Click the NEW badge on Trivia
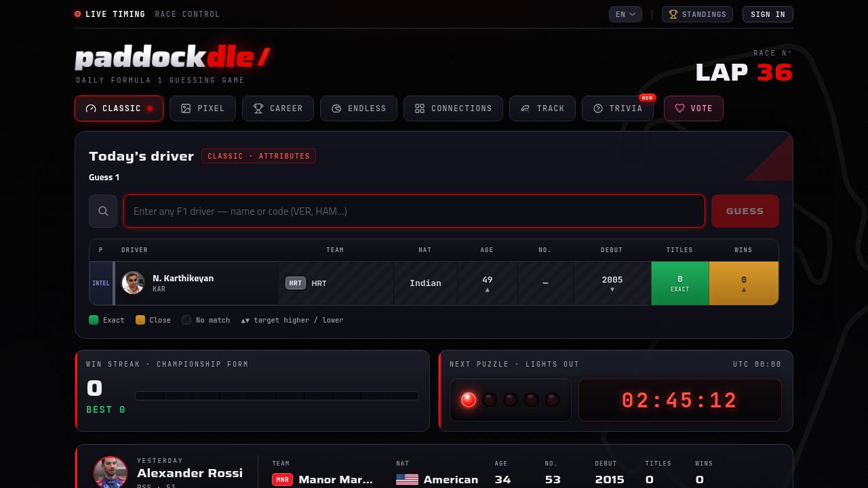Image resolution: width=868 pixels, height=488 pixels. 648,98
